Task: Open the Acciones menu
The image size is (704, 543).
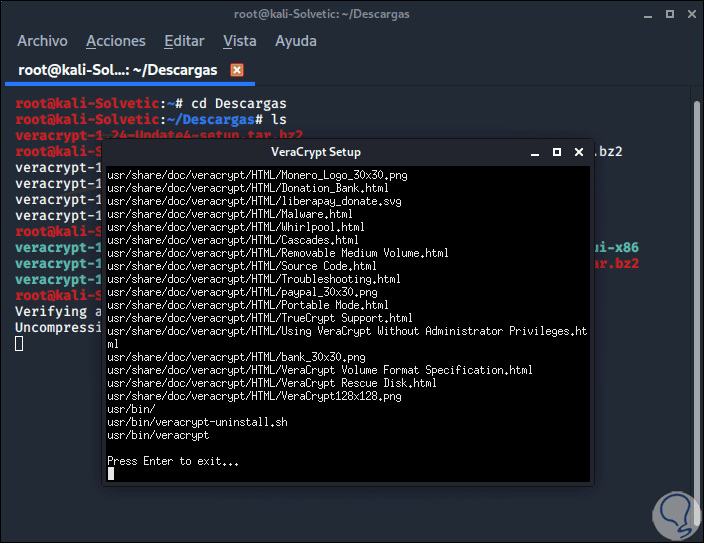Action: click(x=116, y=41)
